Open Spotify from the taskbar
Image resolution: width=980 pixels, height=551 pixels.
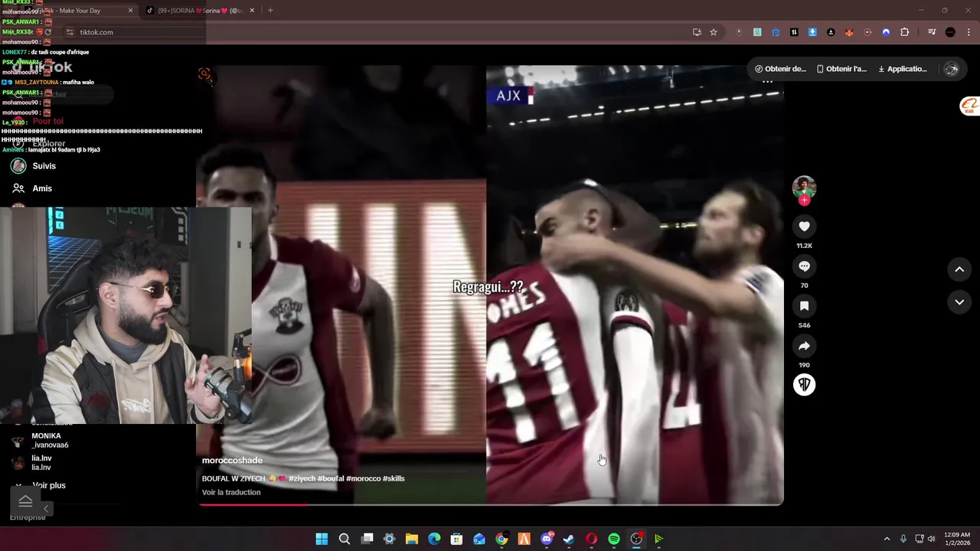614,539
